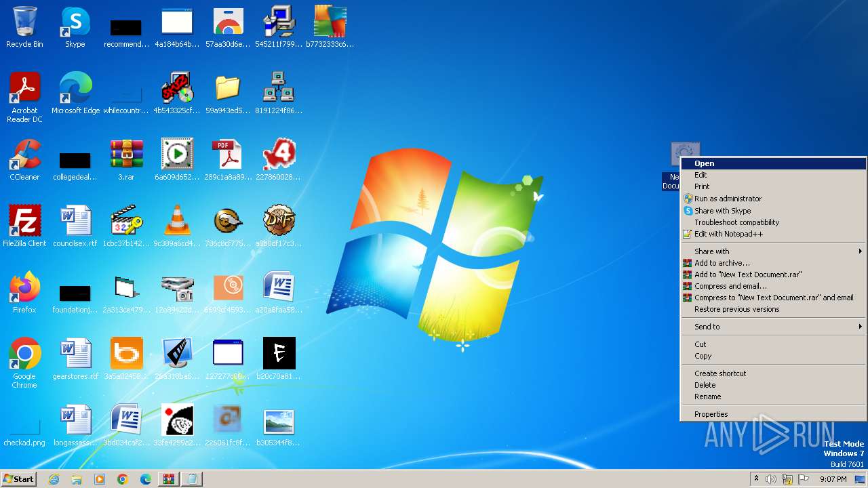This screenshot has height=488, width=868.
Task: Open CCleaner desktop shortcut
Action: [x=24, y=160]
